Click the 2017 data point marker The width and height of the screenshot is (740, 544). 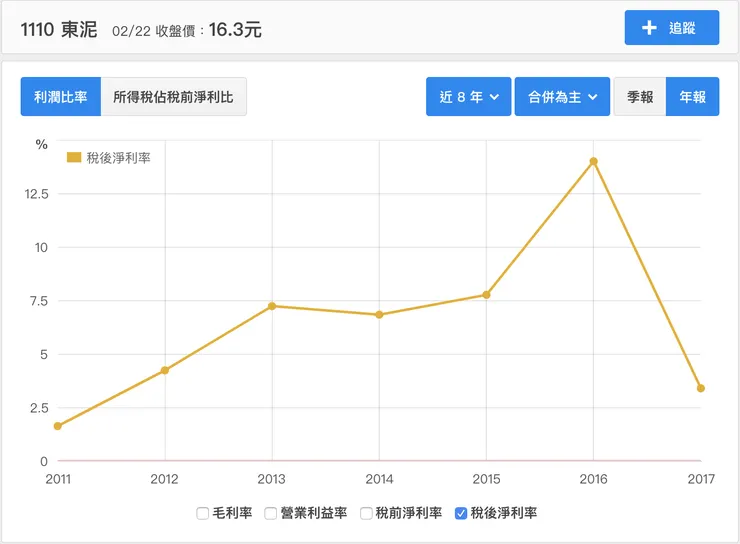(x=701, y=388)
